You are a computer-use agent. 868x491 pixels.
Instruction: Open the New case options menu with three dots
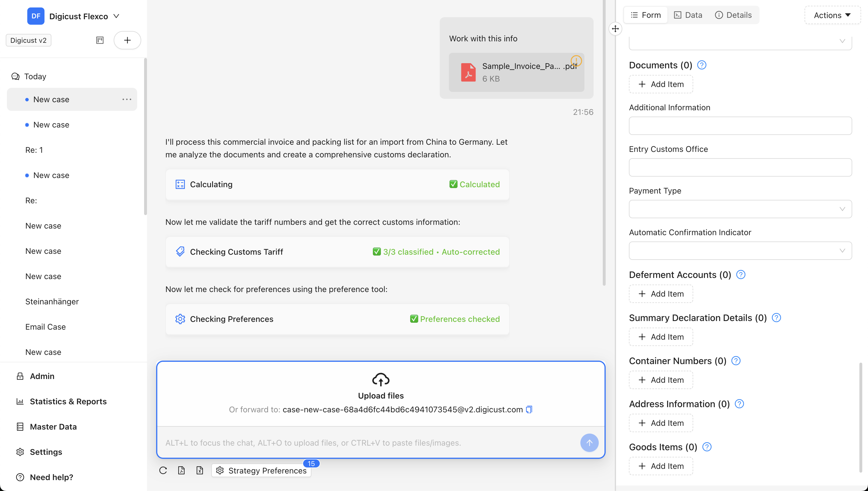(x=127, y=99)
